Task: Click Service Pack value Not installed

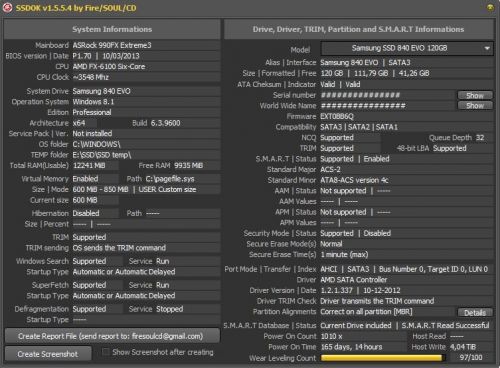Action: 92,134
